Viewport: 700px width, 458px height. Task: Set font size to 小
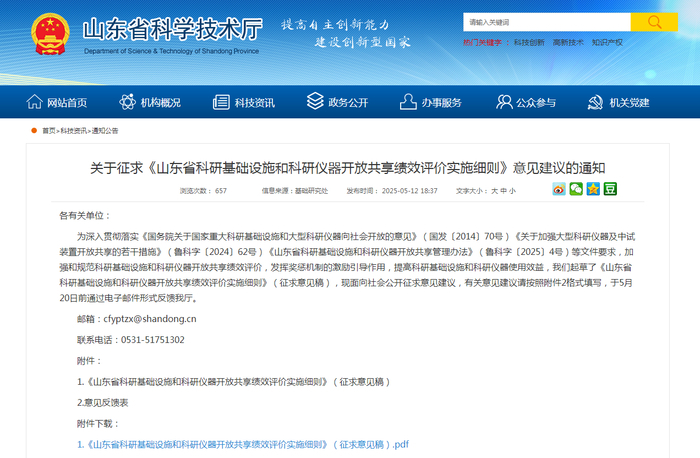point(512,191)
